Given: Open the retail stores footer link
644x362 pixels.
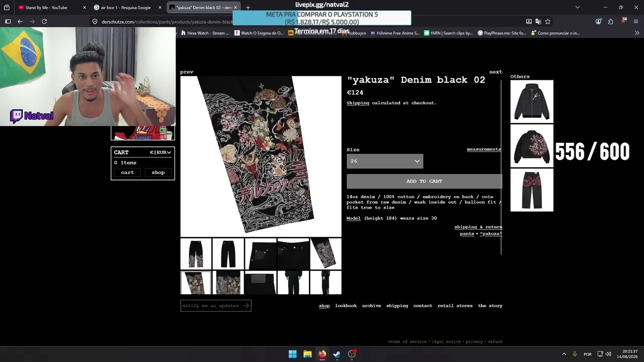Looking at the screenshot, I should tap(455, 306).
